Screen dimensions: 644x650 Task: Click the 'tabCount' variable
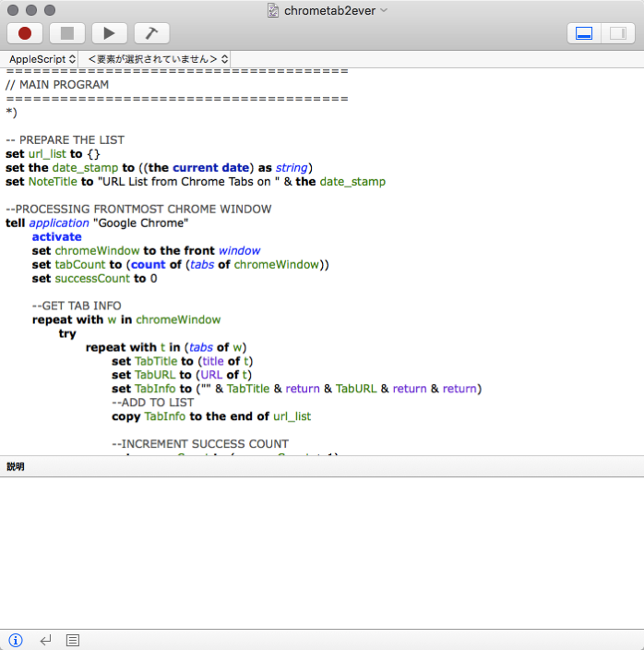coord(80,264)
